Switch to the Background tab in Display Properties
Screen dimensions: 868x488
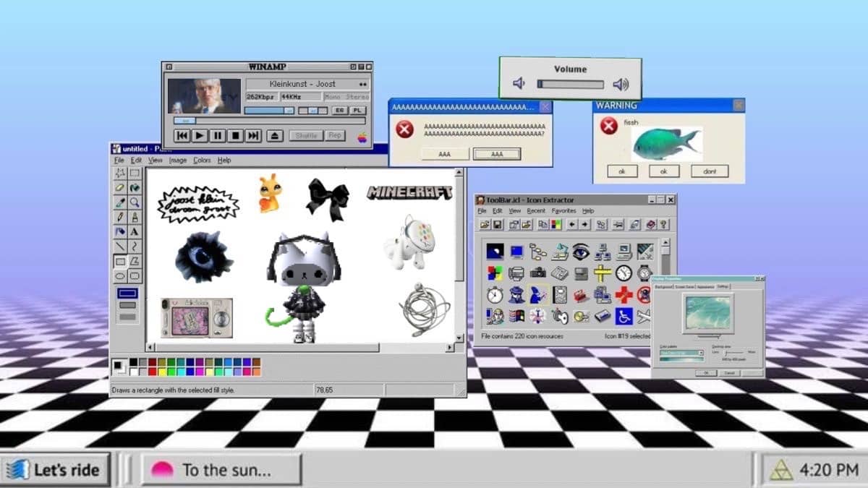(x=664, y=287)
